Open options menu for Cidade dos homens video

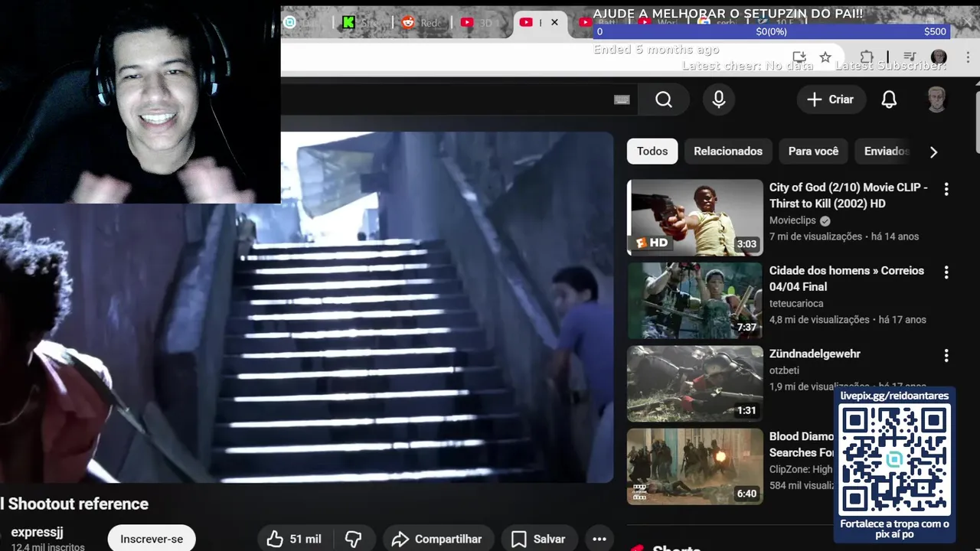click(x=946, y=272)
